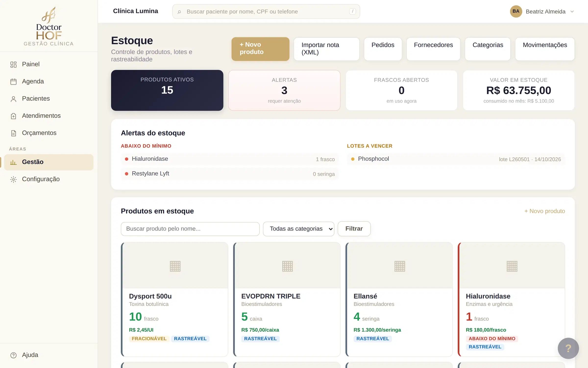This screenshot has height=368, width=588.
Task: Select Hialuronidase alert row with 1 frasco
Action: coord(230,159)
